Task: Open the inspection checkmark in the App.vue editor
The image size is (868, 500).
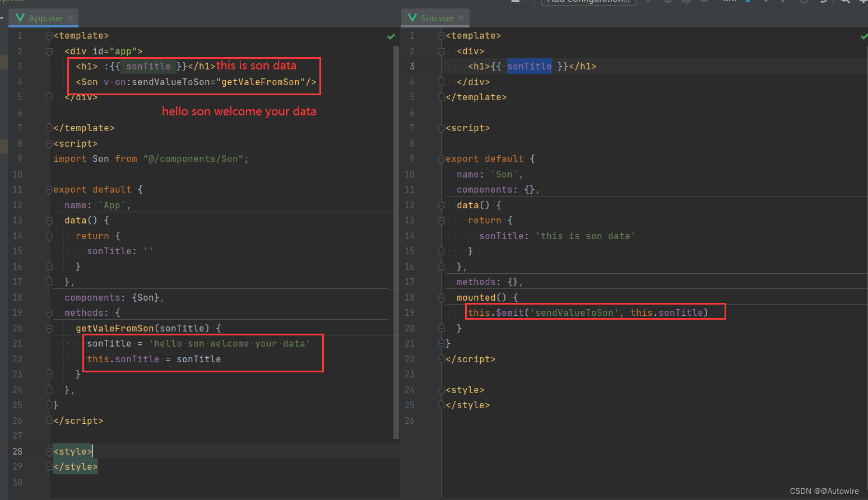Action: pyautogui.click(x=391, y=36)
